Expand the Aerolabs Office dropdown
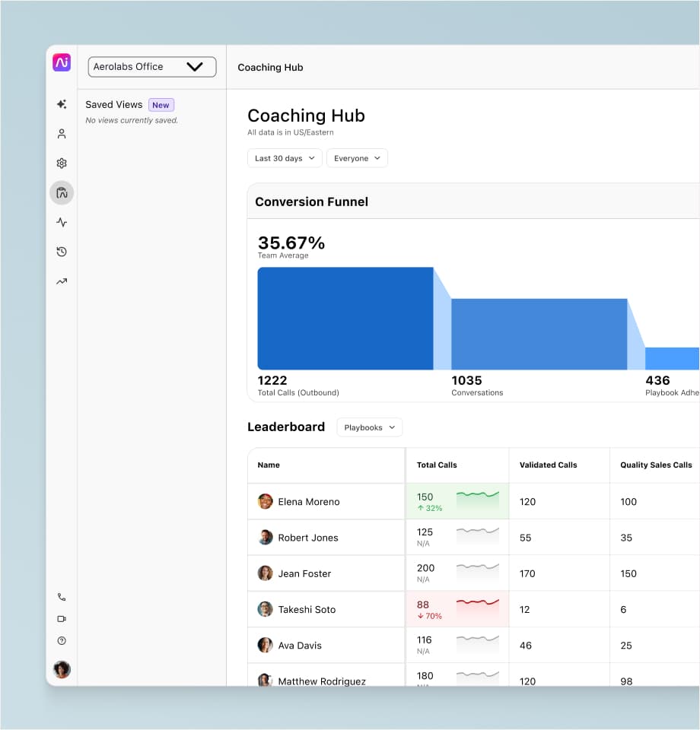 pyautogui.click(x=152, y=67)
